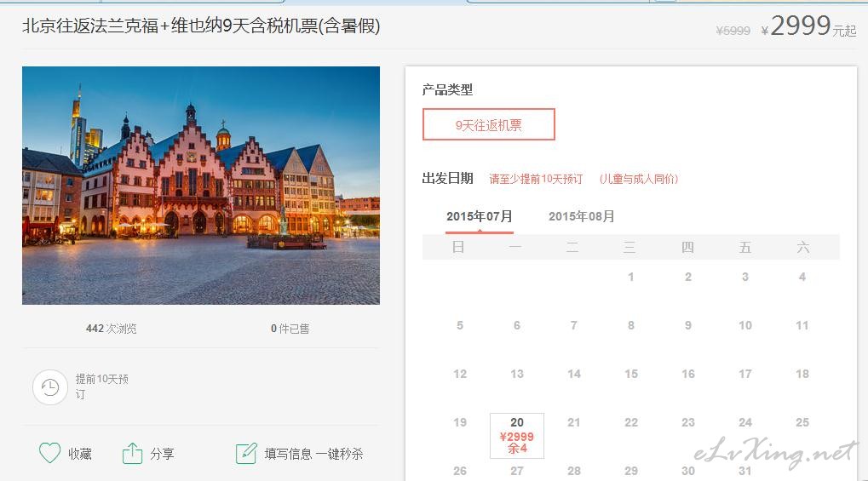Viewport: 868px width, 481px height.
Task: Click 填写信息 一键秒杀 link
Action: (x=313, y=454)
